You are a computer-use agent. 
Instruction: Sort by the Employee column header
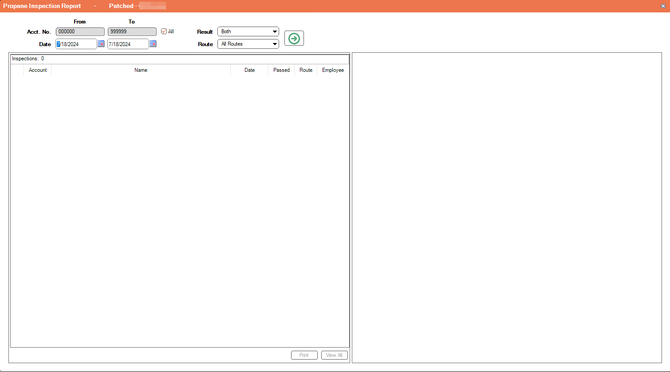333,70
